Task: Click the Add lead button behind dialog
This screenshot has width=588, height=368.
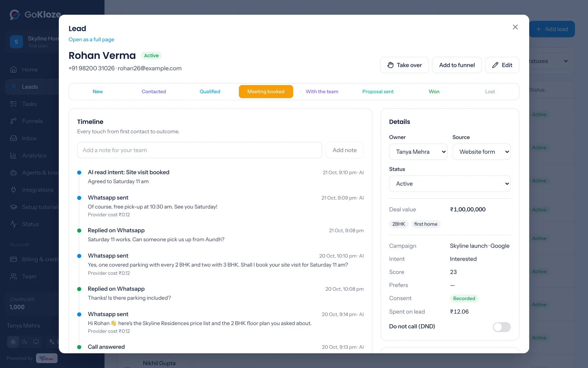Action: 552,29
